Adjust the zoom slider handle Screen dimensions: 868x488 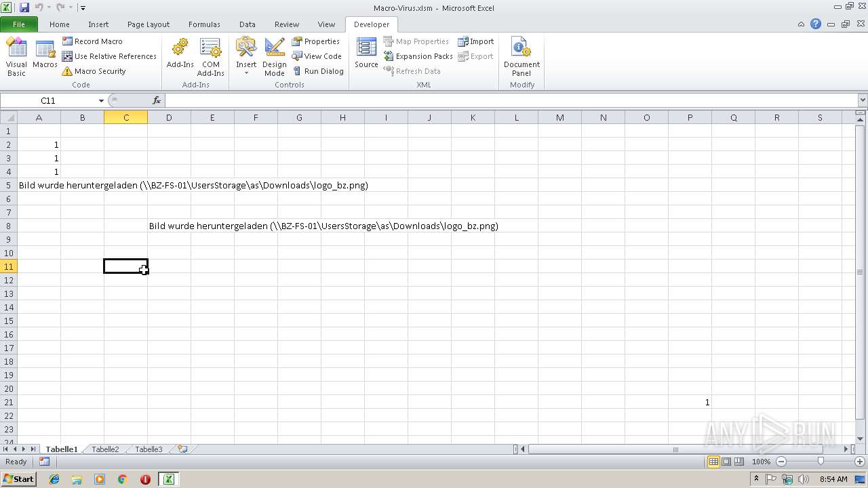click(821, 462)
